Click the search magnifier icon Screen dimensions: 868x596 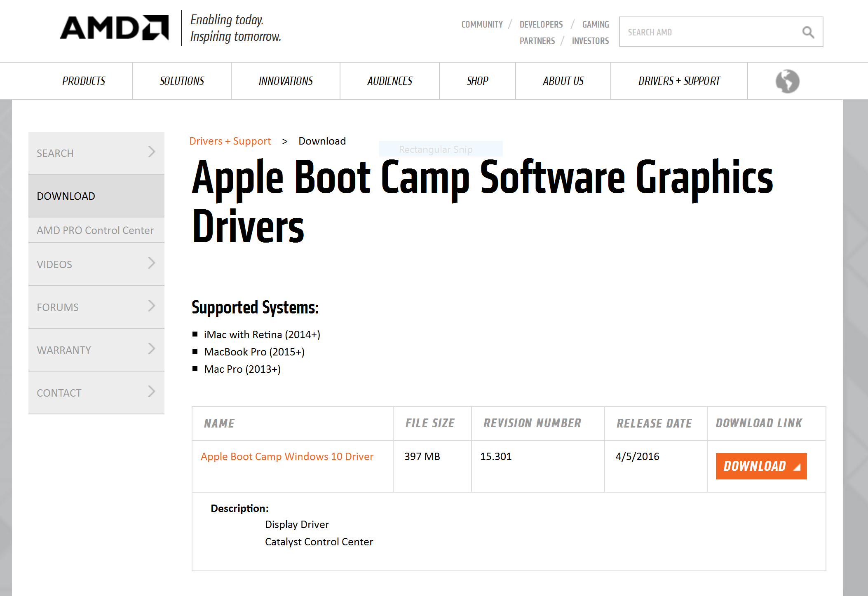(808, 32)
